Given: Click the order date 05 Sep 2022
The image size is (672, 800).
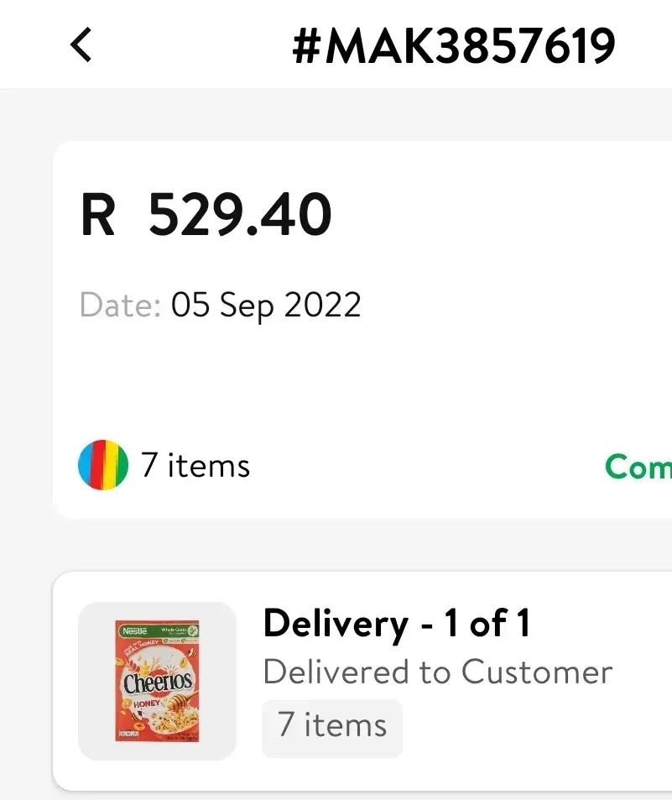Looking at the screenshot, I should (266, 305).
